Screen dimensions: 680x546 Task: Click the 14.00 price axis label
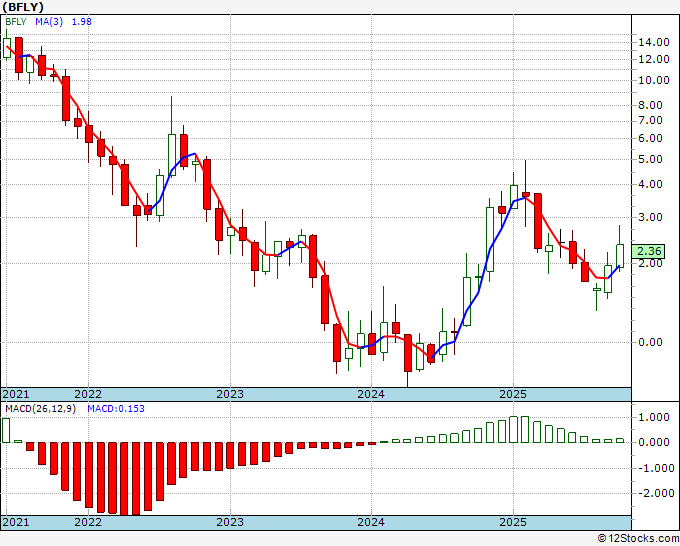click(x=654, y=43)
